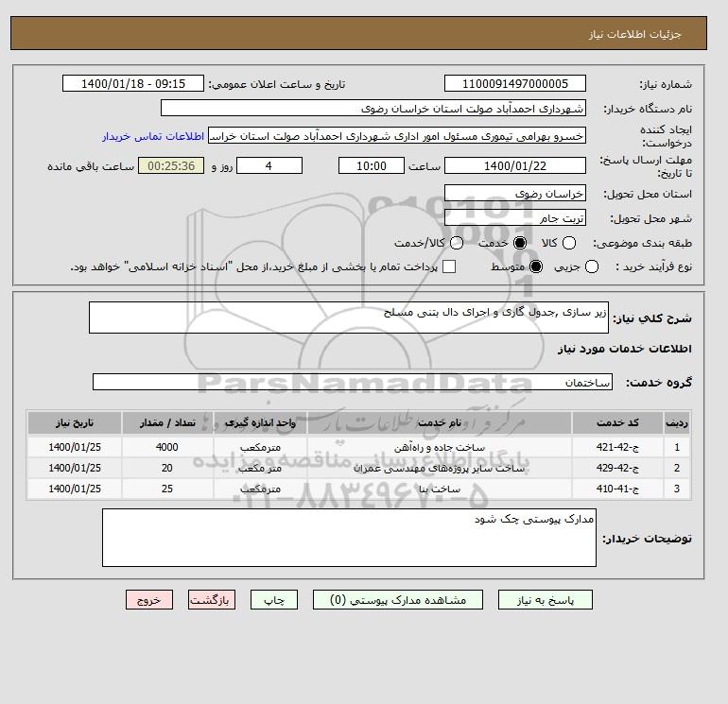Click the نام دستگاه خریدار field

tap(373, 108)
